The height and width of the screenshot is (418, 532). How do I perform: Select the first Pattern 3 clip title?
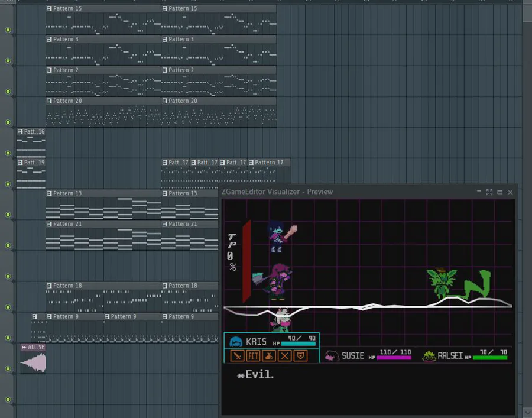[66, 40]
